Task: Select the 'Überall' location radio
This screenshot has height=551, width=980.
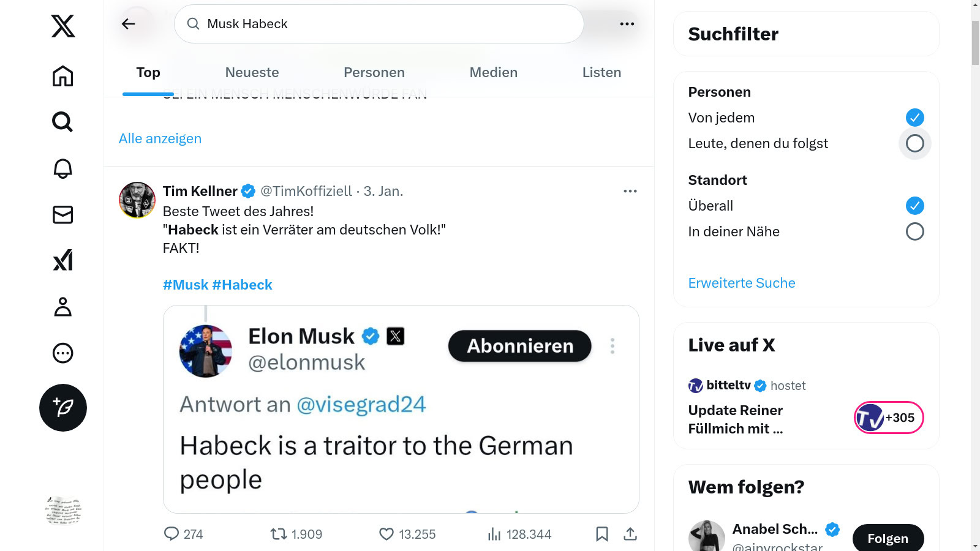Action: pos(914,206)
